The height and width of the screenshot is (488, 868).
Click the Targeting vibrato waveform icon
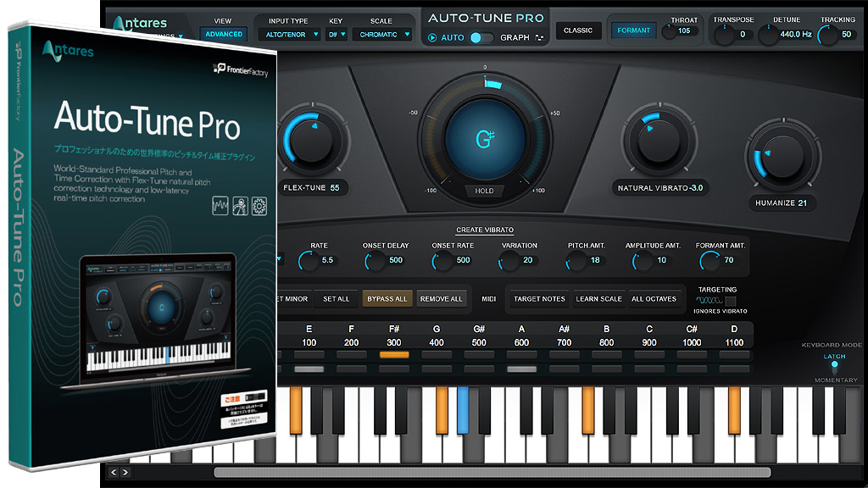pyautogui.click(x=709, y=301)
